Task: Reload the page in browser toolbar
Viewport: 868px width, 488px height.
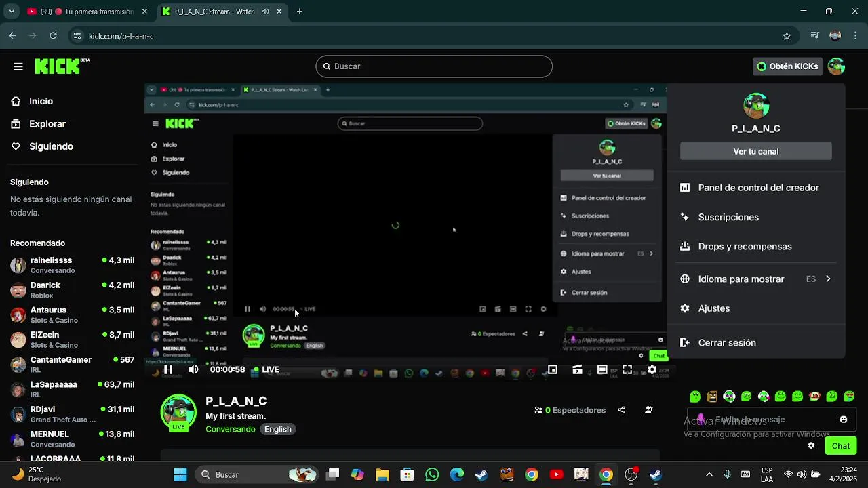Action: (x=53, y=36)
